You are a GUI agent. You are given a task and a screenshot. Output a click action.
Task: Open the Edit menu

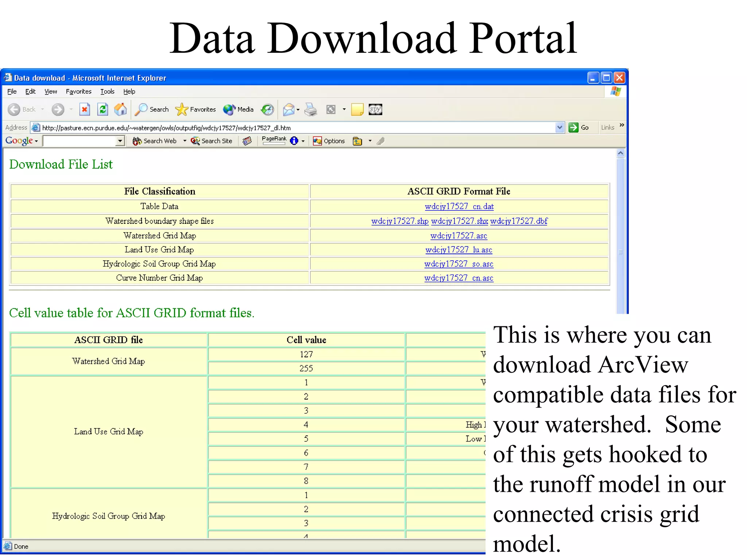[x=30, y=92]
